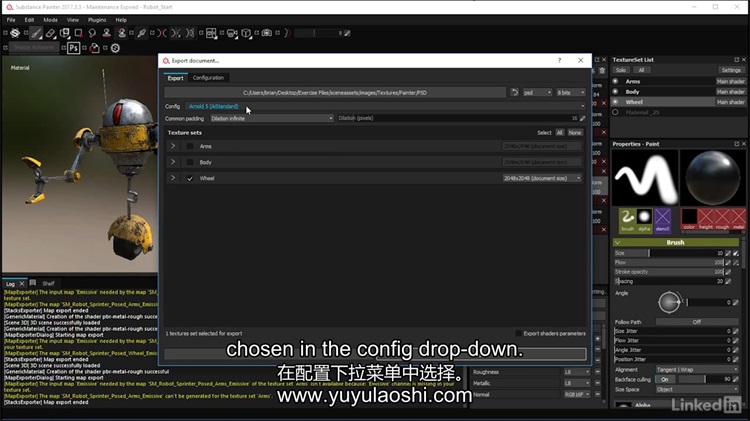Open the Wheel 2048x2048 size dropdown
Screen dimensions: 750x421
(x=542, y=178)
